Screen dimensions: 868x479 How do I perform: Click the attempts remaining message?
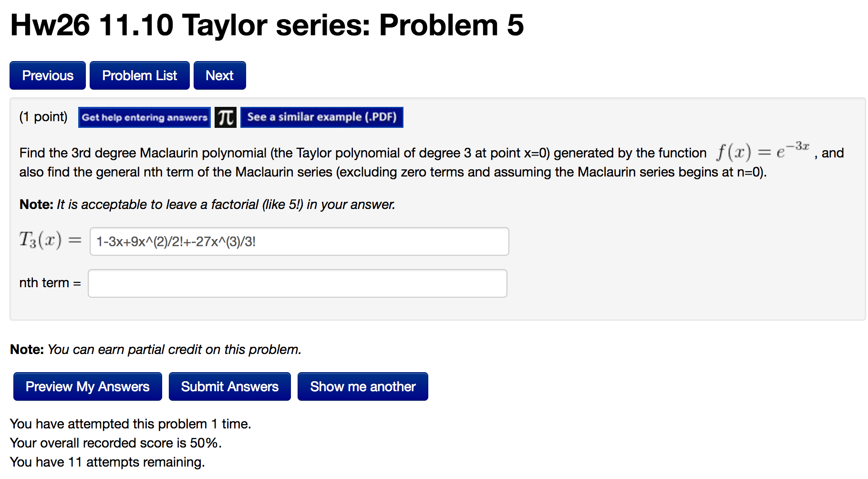tap(107, 462)
